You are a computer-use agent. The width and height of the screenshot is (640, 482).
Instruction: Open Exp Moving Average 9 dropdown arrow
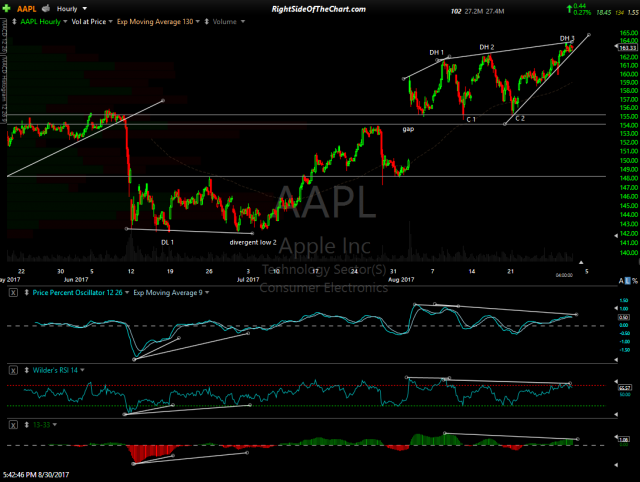207,293
